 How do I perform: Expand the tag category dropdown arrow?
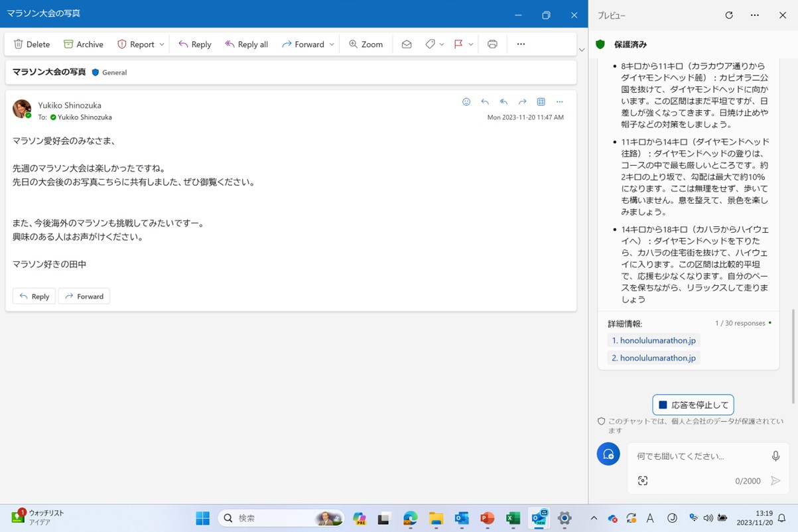(442, 44)
